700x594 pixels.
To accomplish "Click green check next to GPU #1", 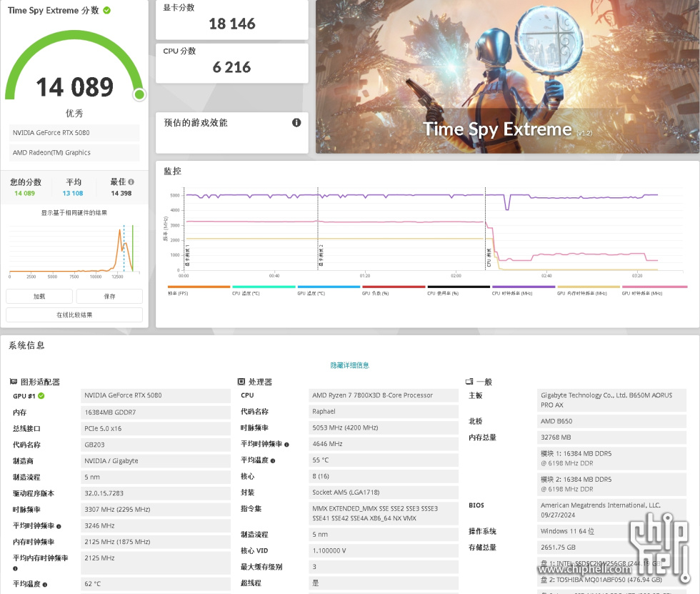I will click(41, 396).
